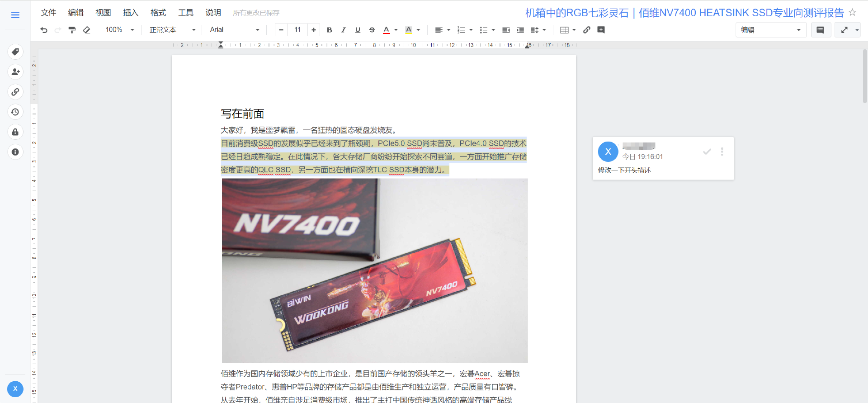The width and height of the screenshot is (868, 403).
Task: Expand the text alignment dropdown arrow
Action: tap(448, 30)
